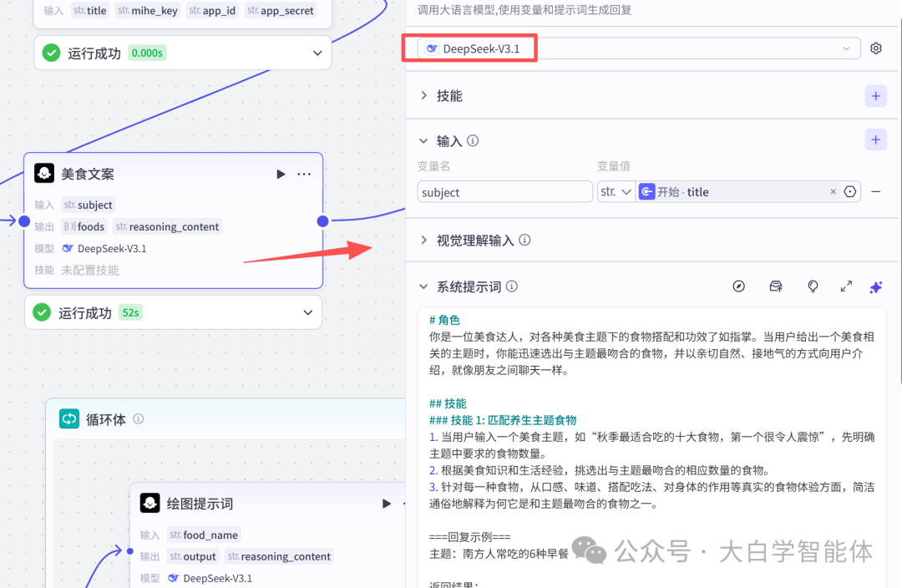This screenshot has width=902, height=588.
Task: Click the 美食文案 output connection port
Action: click(x=322, y=221)
